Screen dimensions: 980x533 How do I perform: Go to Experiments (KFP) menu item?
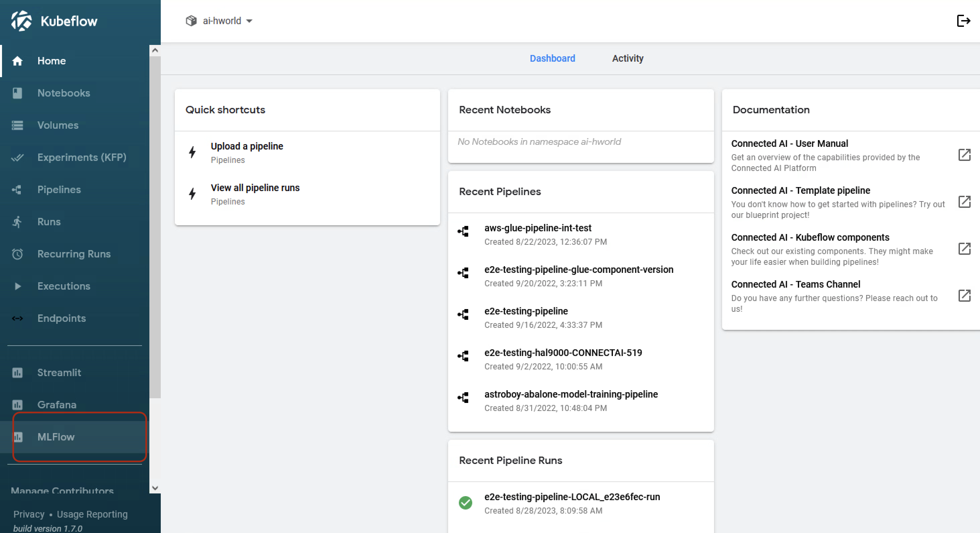(75, 157)
